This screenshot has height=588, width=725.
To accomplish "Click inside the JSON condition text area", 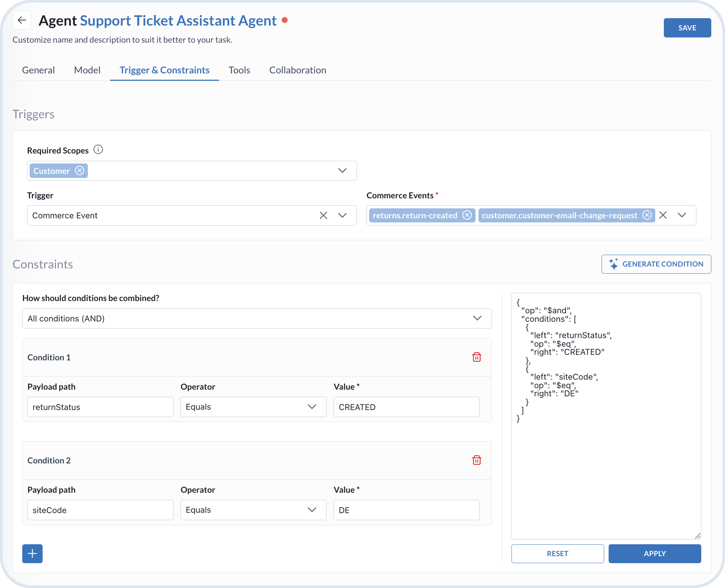I will click(x=606, y=416).
